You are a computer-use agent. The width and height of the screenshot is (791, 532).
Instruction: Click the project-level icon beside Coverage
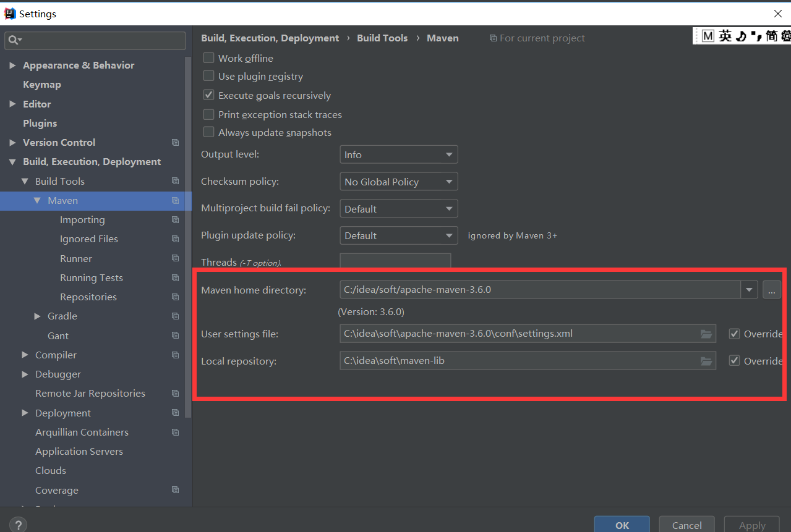tap(176, 490)
